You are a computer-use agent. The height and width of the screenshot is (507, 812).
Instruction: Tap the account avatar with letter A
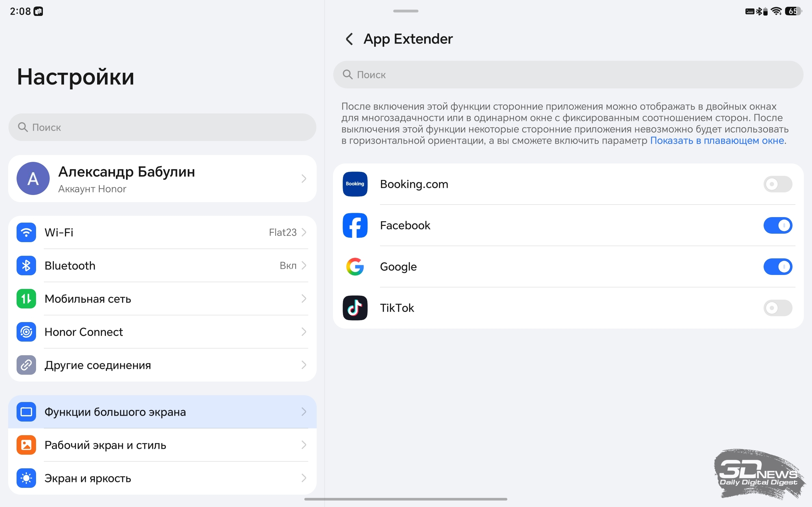pos(33,178)
